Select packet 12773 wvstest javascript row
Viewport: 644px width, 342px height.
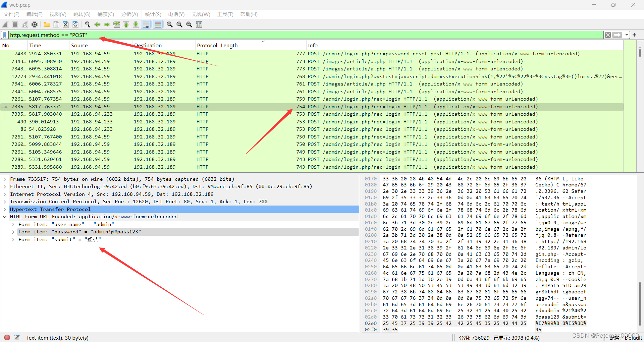(312, 76)
